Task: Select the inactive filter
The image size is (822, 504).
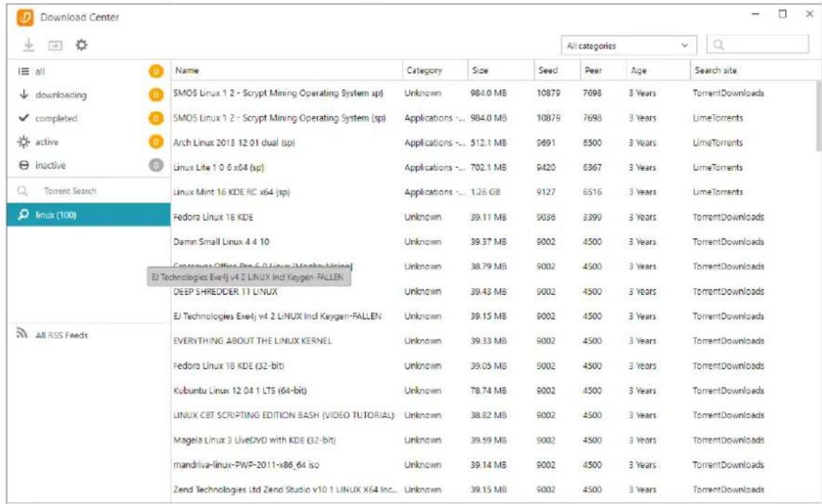Action: coord(88,165)
